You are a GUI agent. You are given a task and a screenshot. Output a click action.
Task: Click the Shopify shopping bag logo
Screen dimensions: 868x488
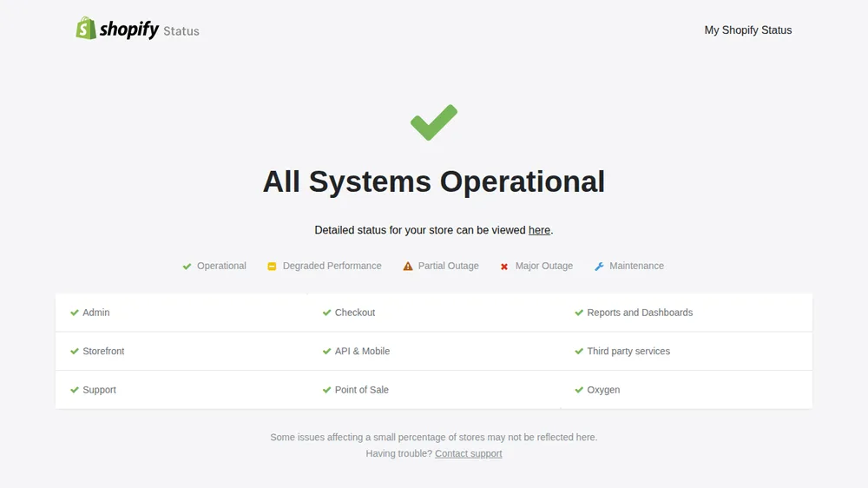pos(86,28)
